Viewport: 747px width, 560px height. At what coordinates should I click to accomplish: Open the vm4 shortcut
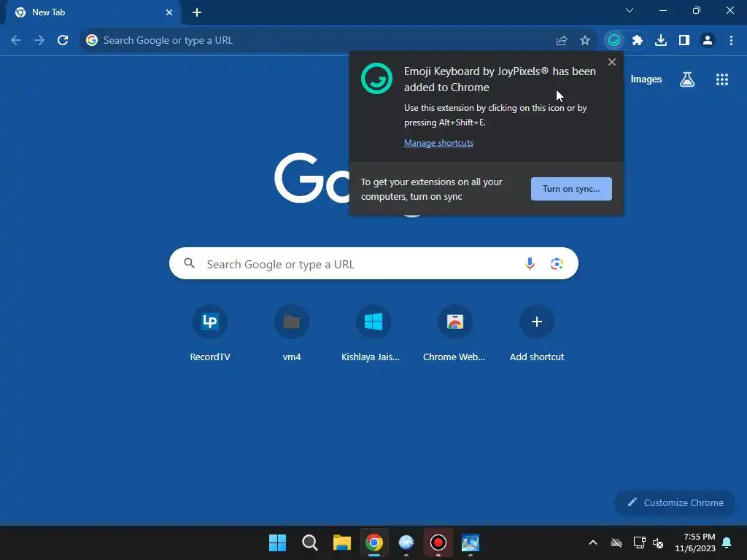292,333
